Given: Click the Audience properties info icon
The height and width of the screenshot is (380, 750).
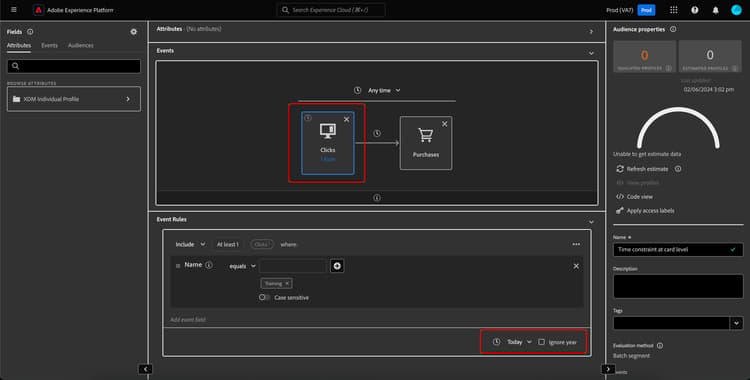Looking at the screenshot, I should point(673,29).
